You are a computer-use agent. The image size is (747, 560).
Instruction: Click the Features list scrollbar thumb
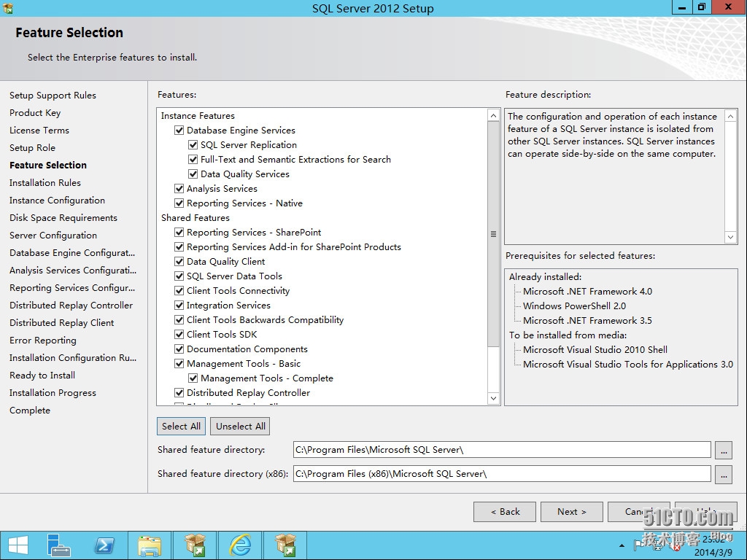tap(494, 234)
